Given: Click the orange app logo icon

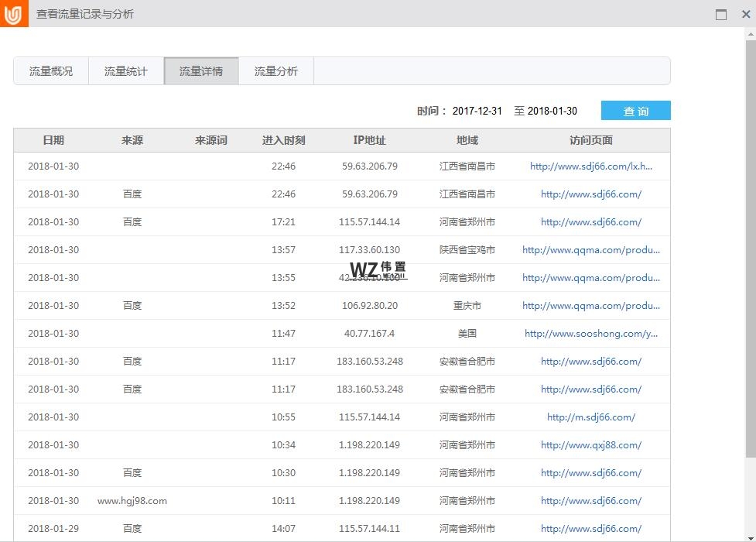Looking at the screenshot, I should coord(14,14).
